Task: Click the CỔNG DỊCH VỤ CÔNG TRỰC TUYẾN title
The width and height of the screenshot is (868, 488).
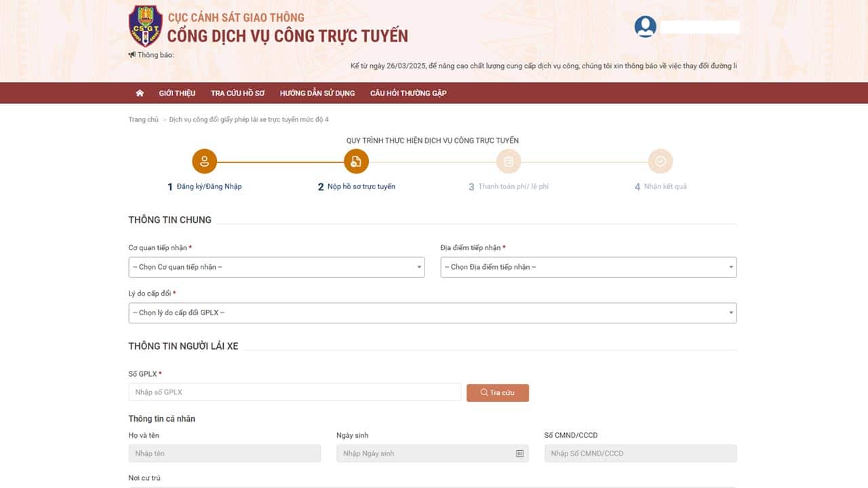Action: (x=288, y=36)
